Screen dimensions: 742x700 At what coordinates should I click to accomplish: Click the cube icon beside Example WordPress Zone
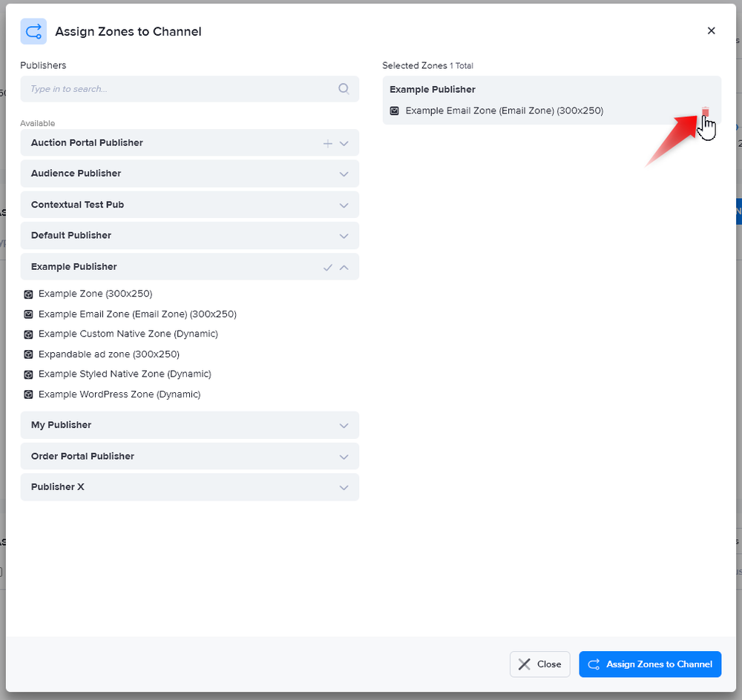(28, 394)
